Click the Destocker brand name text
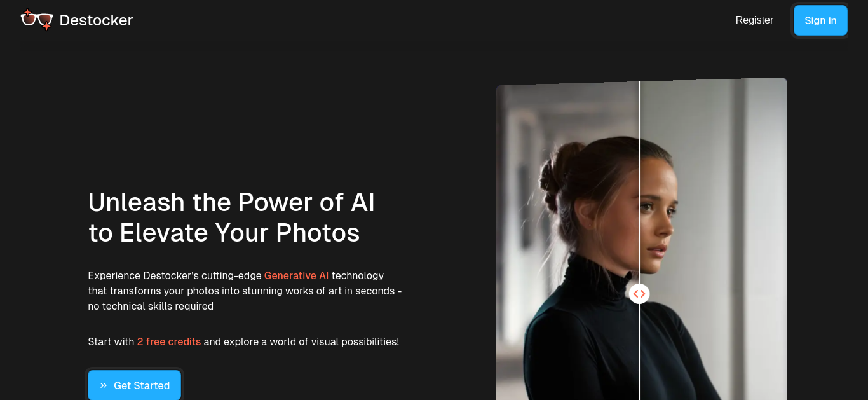 tap(96, 20)
